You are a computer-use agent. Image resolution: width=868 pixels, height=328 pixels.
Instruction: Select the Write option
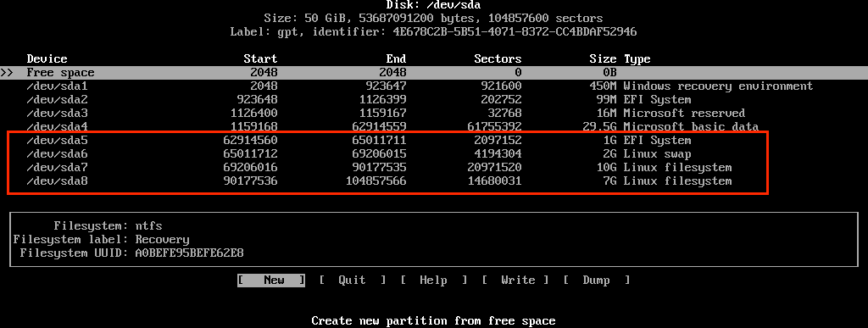click(x=515, y=280)
